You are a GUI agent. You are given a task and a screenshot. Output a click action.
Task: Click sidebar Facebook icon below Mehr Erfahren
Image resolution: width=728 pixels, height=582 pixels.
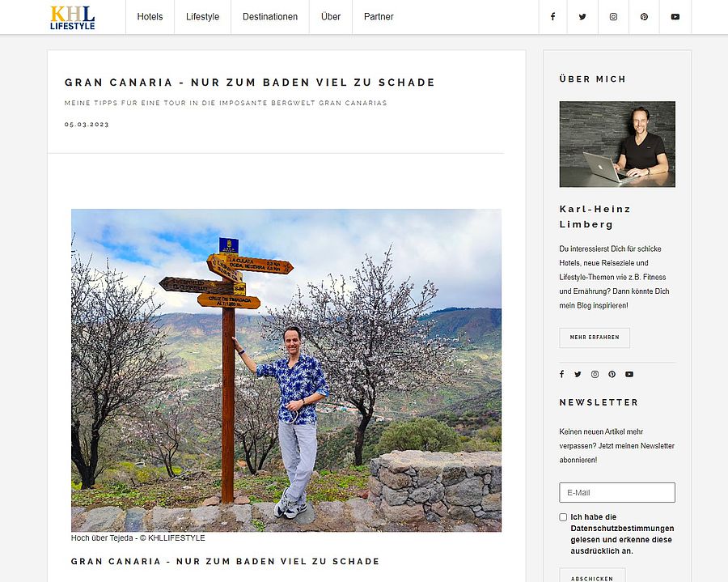(562, 375)
